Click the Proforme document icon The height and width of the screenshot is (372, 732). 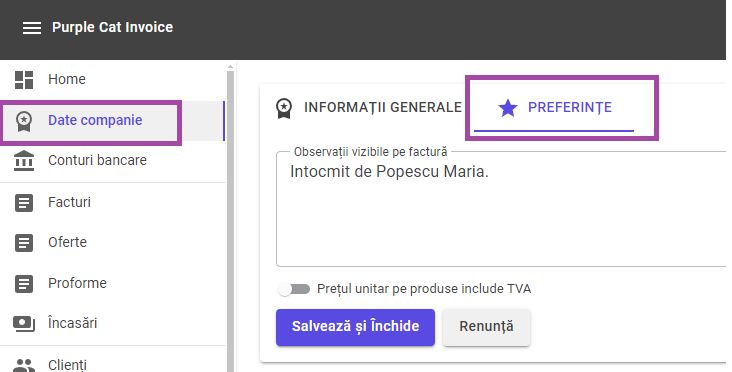[24, 284]
